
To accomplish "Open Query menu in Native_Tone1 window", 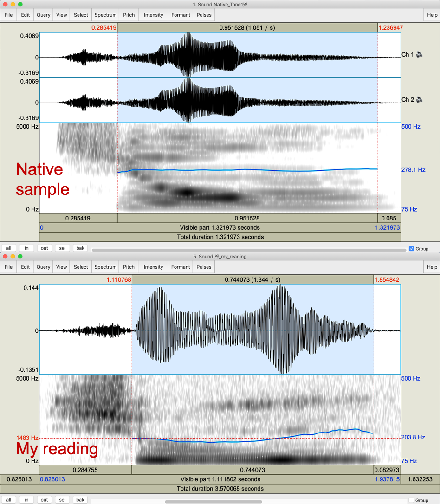I will point(43,15).
